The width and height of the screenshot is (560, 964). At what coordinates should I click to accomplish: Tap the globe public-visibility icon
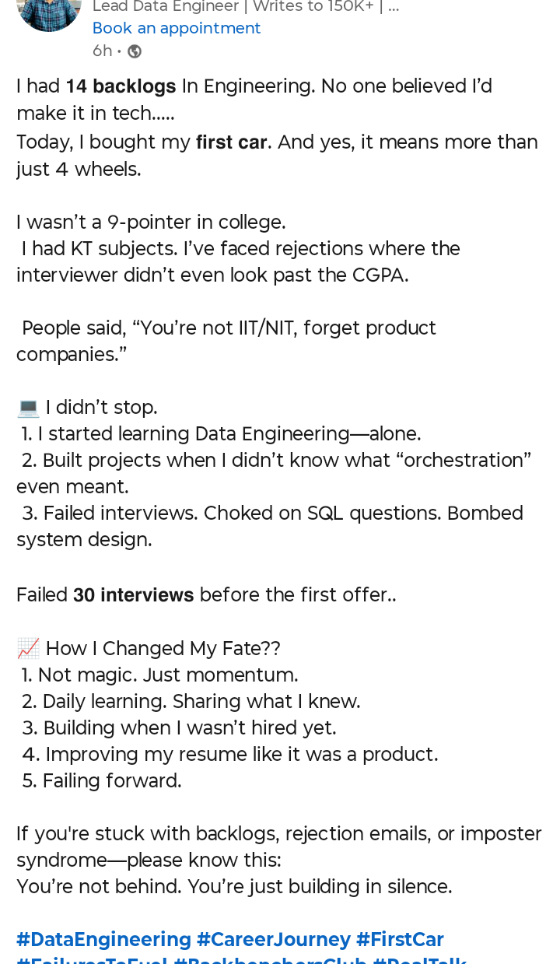click(x=135, y=51)
